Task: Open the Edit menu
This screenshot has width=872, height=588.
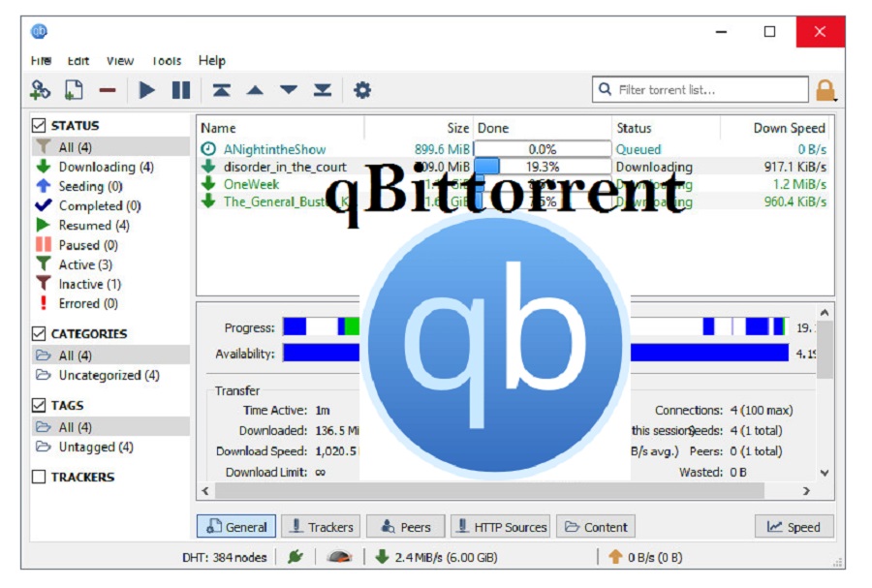Action: tap(78, 61)
